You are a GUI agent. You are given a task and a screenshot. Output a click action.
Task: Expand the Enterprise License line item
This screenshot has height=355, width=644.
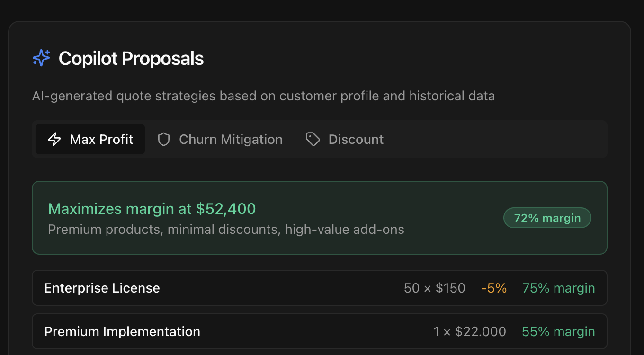pyautogui.click(x=319, y=288)
